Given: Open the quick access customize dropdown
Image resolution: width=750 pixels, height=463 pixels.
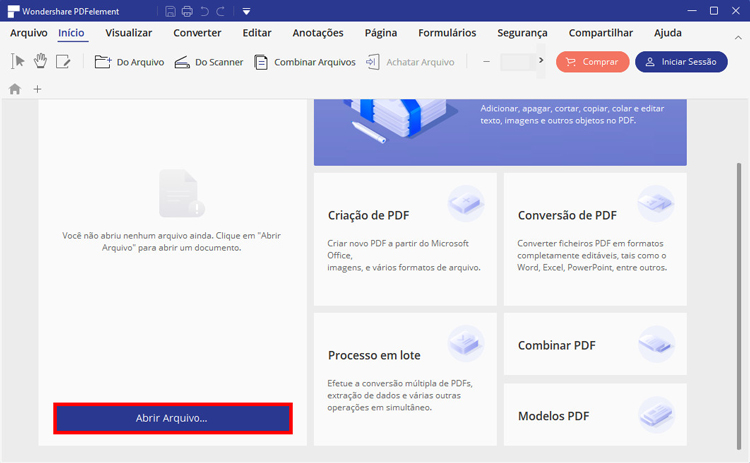Looking at the screenshot, I should coord(246,11).
